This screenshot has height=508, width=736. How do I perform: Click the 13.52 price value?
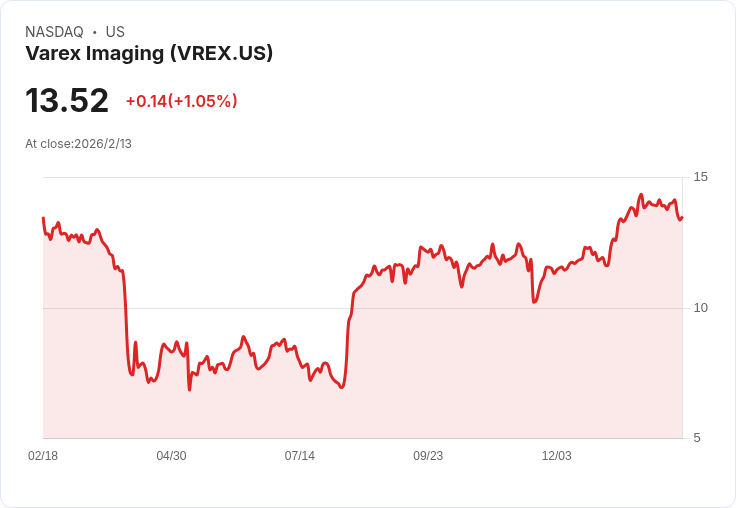click(x=67, y=100)
